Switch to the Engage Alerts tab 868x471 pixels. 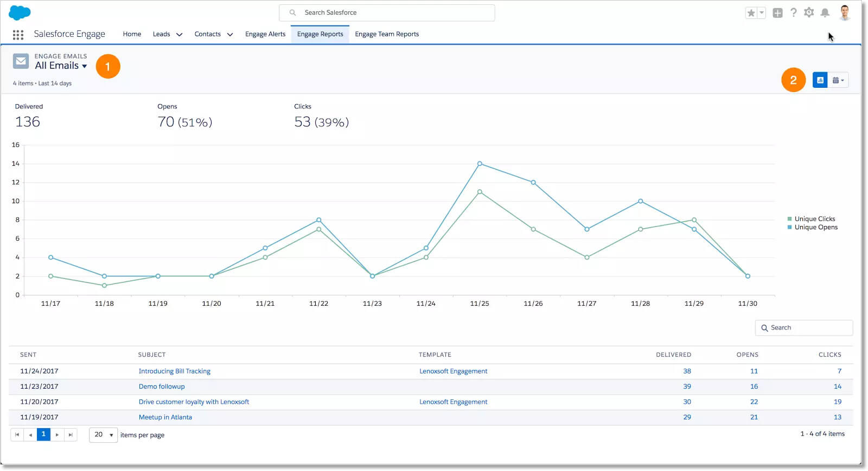(x=265, y=34)
